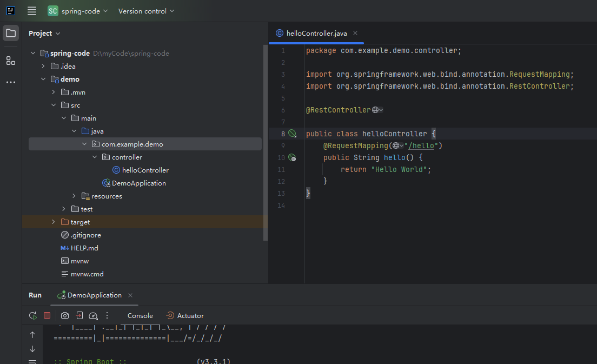Click the red exit arrow icon
The width and height of the screenshot is (597, 364).
pos(79,315)
